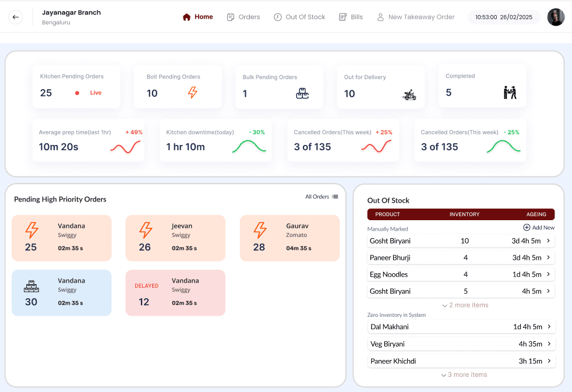This screenshot has width=572, height=392.
Task: Open the profile avatar in the top bar
Action: (x=556, y=17)
